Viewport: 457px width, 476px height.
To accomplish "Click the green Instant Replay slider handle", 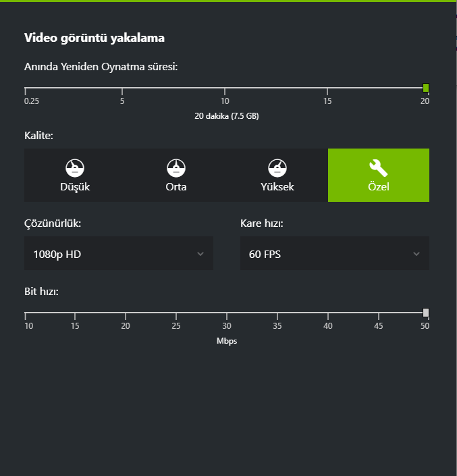I will pyautogui.click(x=426, y=88).
